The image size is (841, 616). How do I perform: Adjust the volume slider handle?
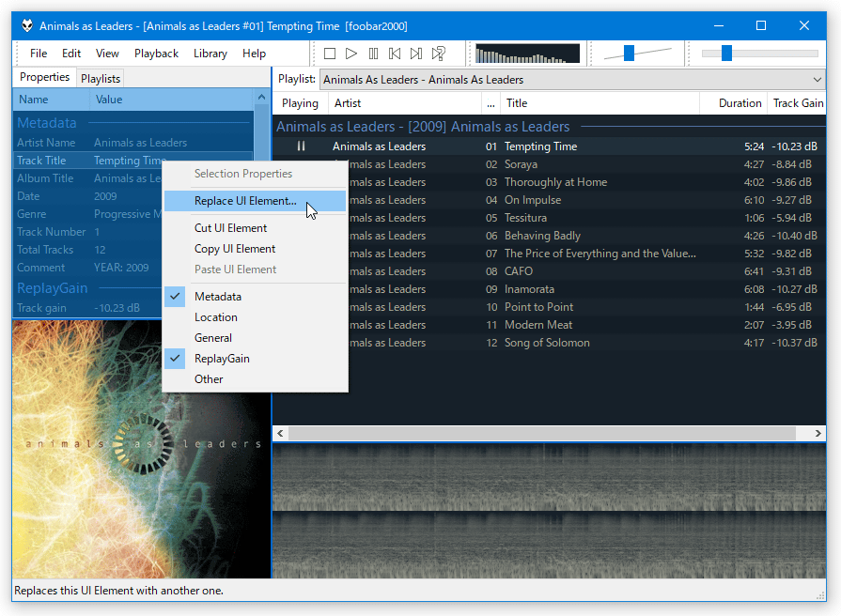630,54
